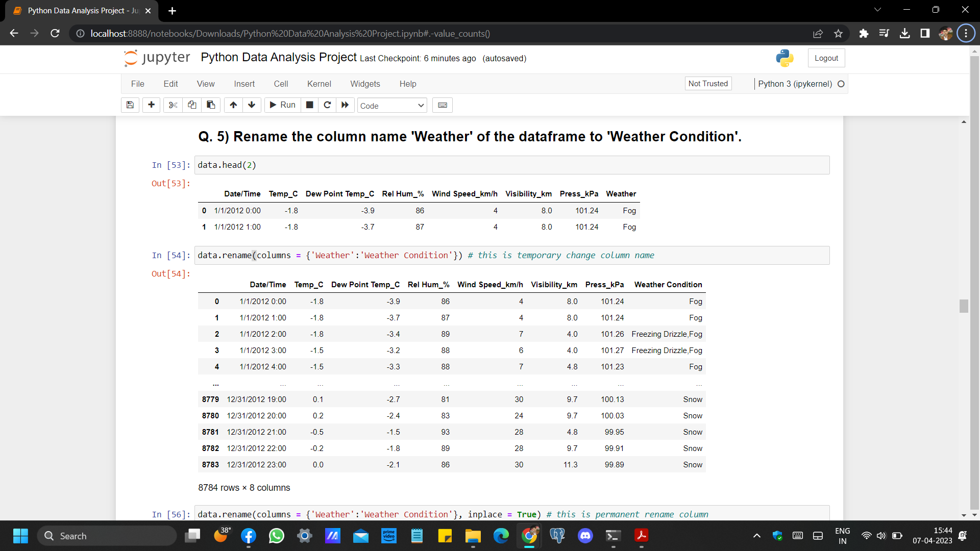
Task: Restart the kernel with the circular arrow
Action: (x=327, y=105)
